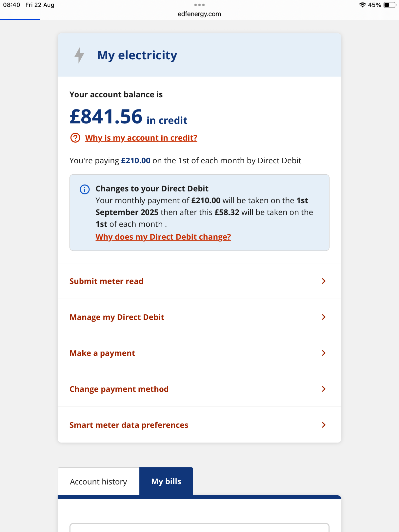Image resolution: width=399 pixels, height=532 pixels.
Task: Select Submit meter read option
Action: pos(199,281)
